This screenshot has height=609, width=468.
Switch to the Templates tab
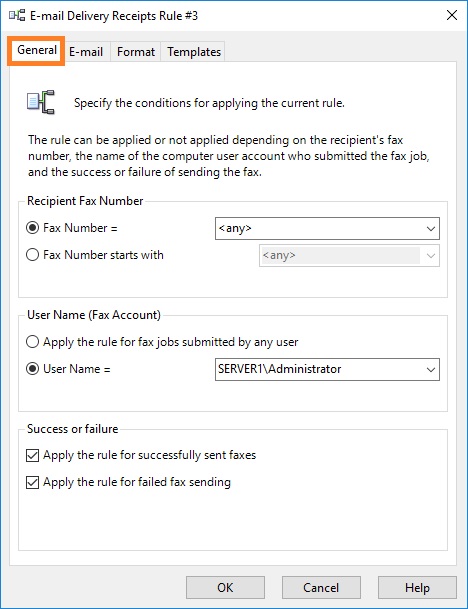tap(194, 52)
